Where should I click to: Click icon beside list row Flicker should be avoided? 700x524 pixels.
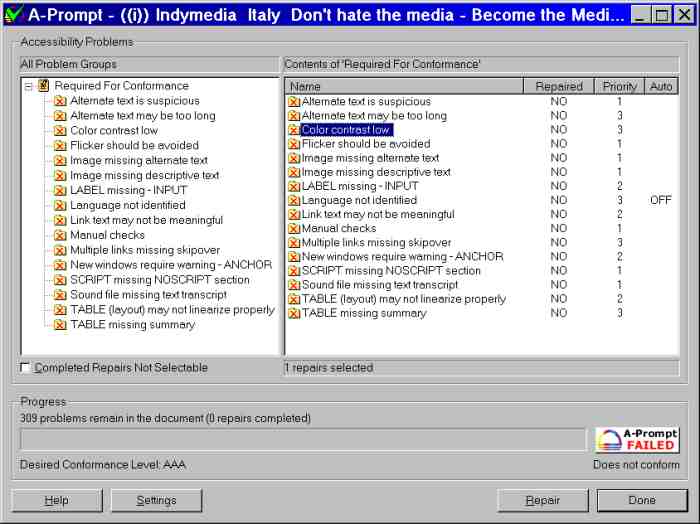point(294,144)
